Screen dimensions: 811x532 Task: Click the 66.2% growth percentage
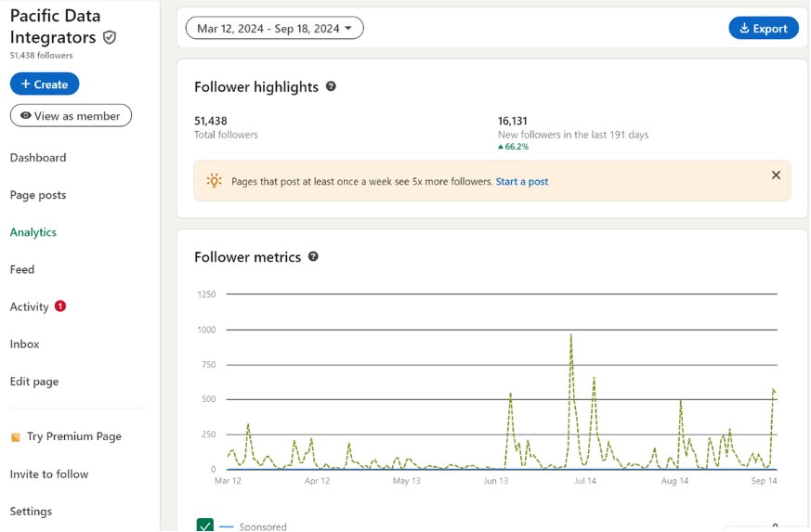[517, 147]
